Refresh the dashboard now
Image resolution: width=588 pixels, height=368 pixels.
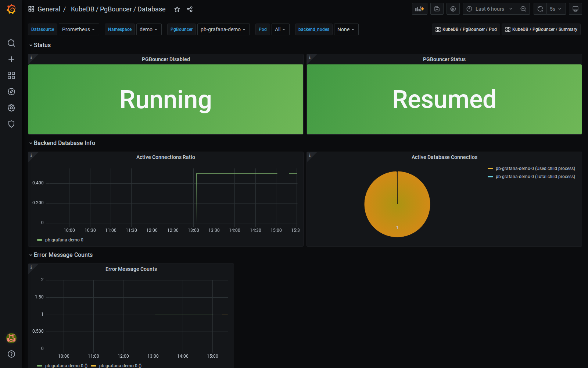pos(540,9)
